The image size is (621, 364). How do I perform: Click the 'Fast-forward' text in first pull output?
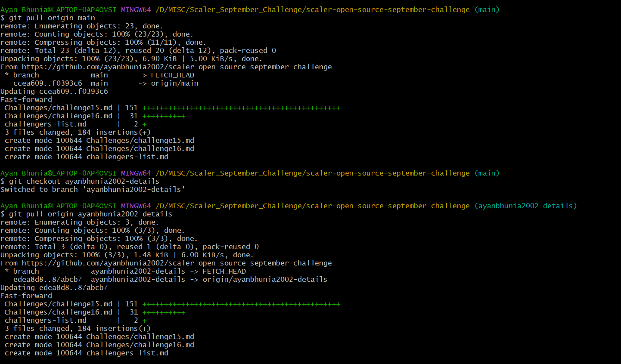pos(26,99)
